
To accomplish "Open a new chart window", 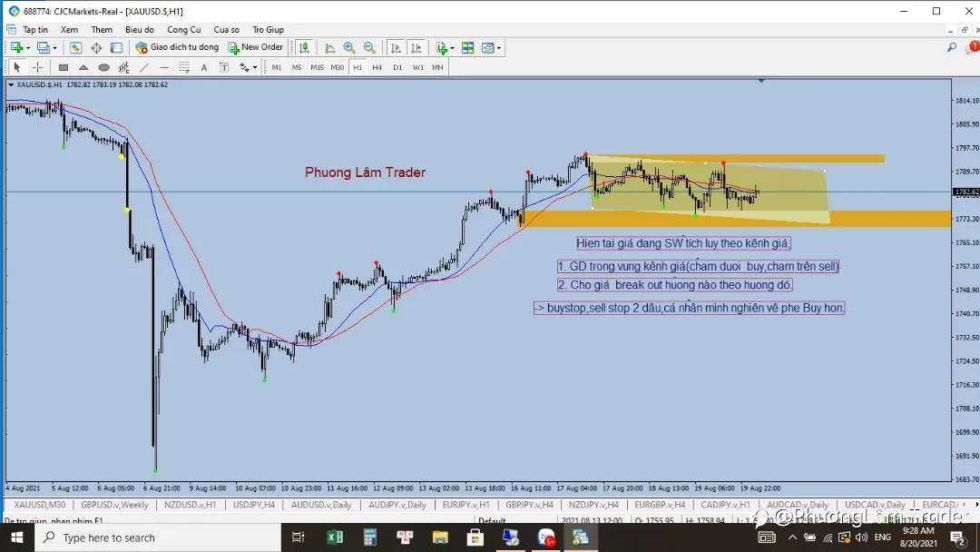I will (x=16, y=47).
